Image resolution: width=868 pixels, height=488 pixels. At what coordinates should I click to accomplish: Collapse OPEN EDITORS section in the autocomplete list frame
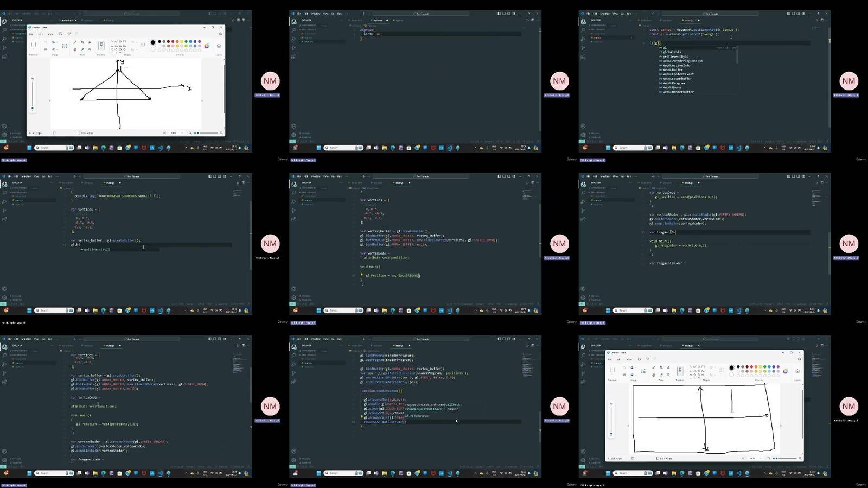point(598,26)
